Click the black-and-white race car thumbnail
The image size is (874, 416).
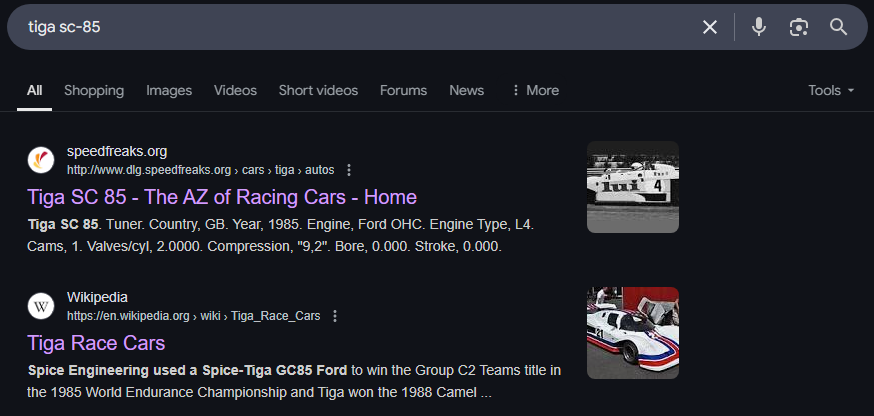tap(632, 187)
